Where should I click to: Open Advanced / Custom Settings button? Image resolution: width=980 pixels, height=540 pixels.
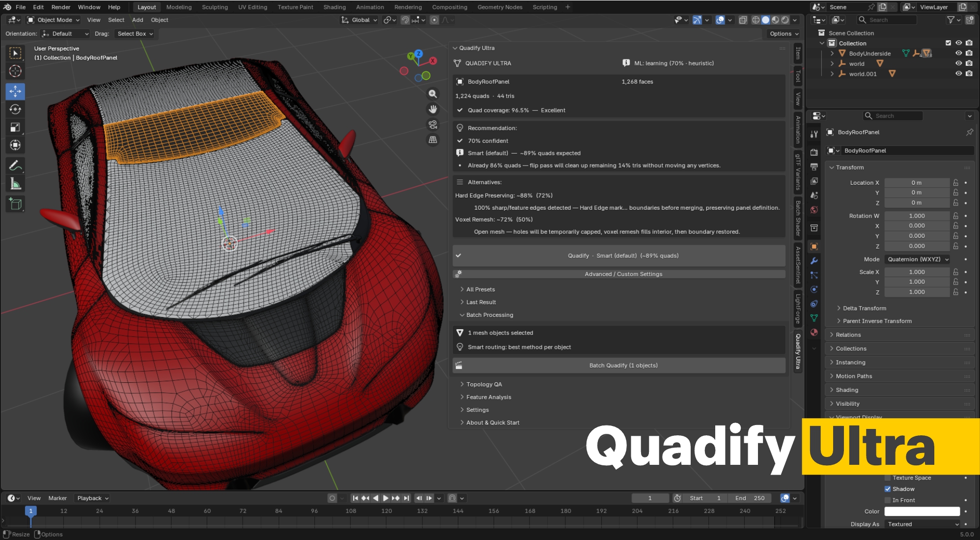click(619, 274)
